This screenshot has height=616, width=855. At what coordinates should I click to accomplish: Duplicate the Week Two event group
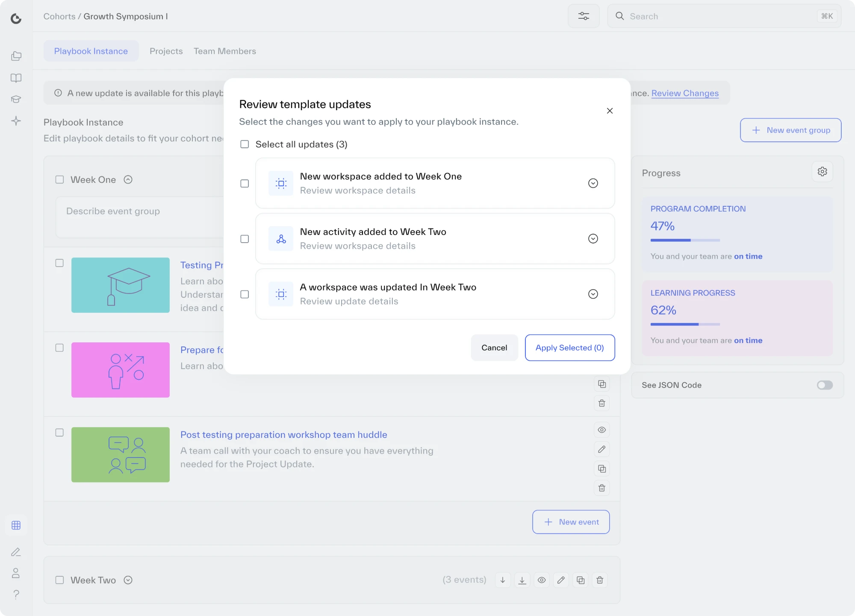click(x=581, y=580)
